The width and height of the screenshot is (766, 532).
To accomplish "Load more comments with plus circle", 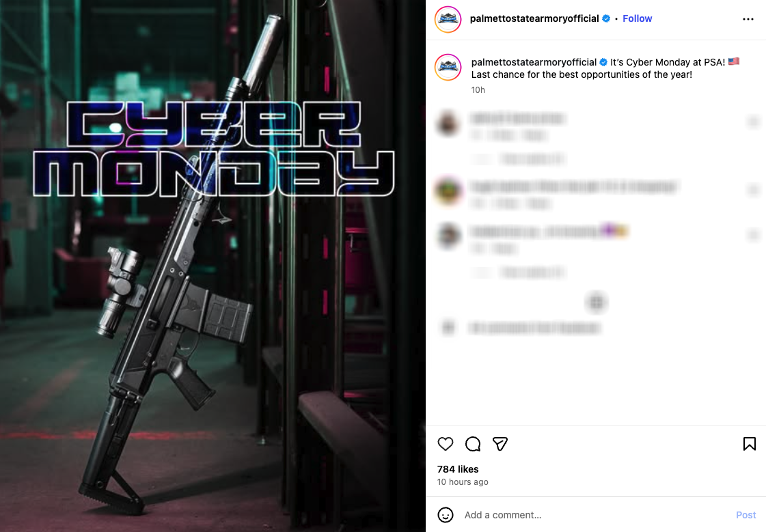I will click(596, 303).
